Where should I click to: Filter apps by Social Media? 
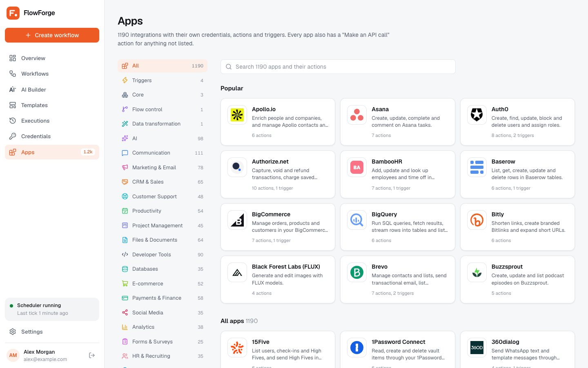163,312
